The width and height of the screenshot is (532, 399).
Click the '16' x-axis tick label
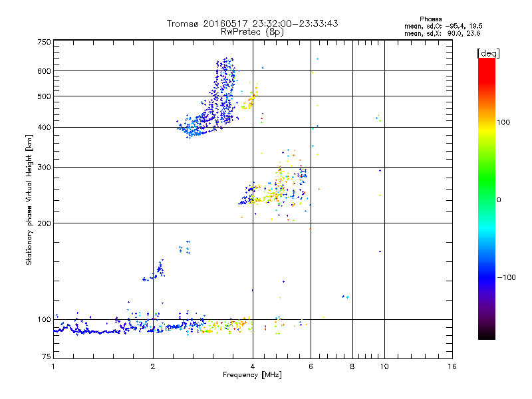click(452, 366)
